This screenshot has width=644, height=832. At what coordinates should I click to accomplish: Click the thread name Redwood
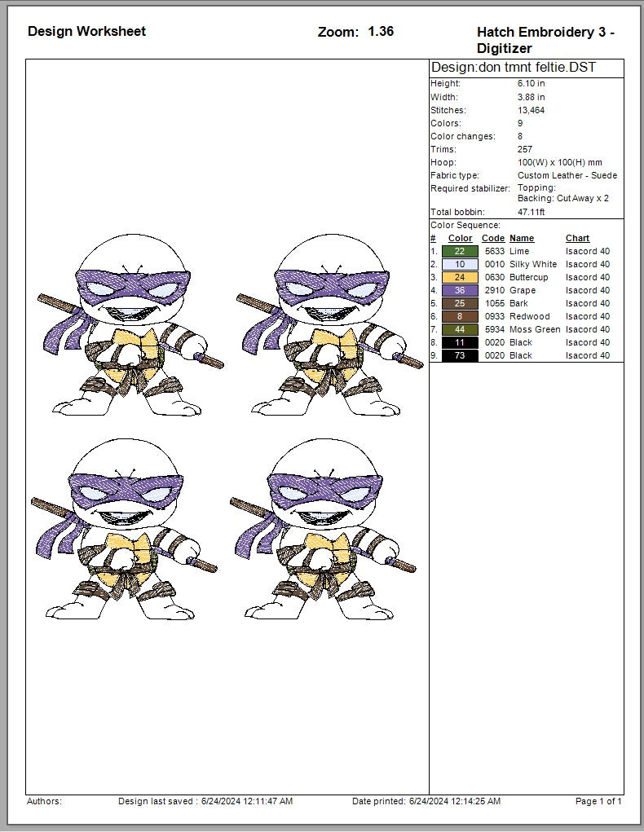tap(530, 316)
